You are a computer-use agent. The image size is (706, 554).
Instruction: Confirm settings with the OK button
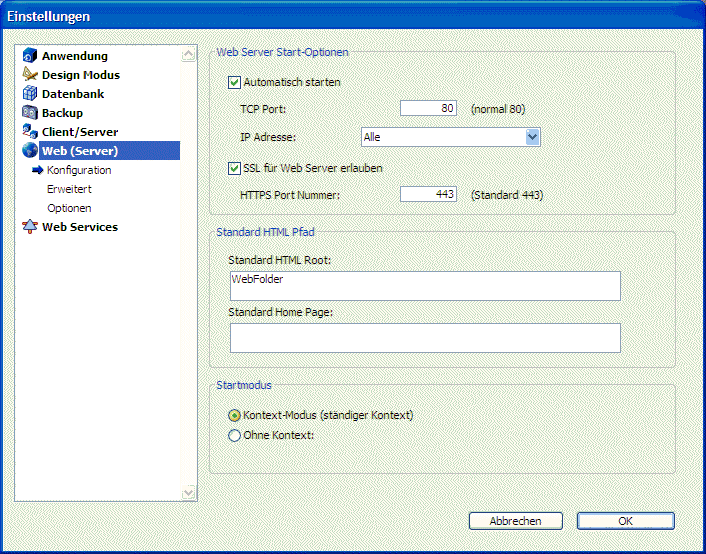(x=625, y=521)
